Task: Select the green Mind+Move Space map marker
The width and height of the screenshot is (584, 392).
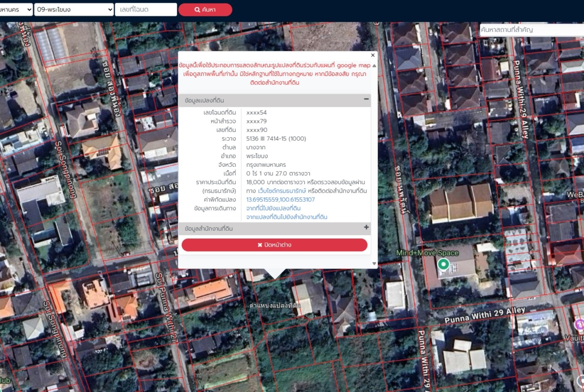Action: coord(443,264)
